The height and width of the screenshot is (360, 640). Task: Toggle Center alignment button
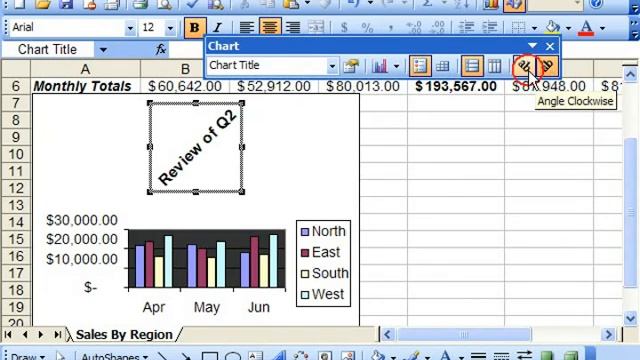click(269, 27)
